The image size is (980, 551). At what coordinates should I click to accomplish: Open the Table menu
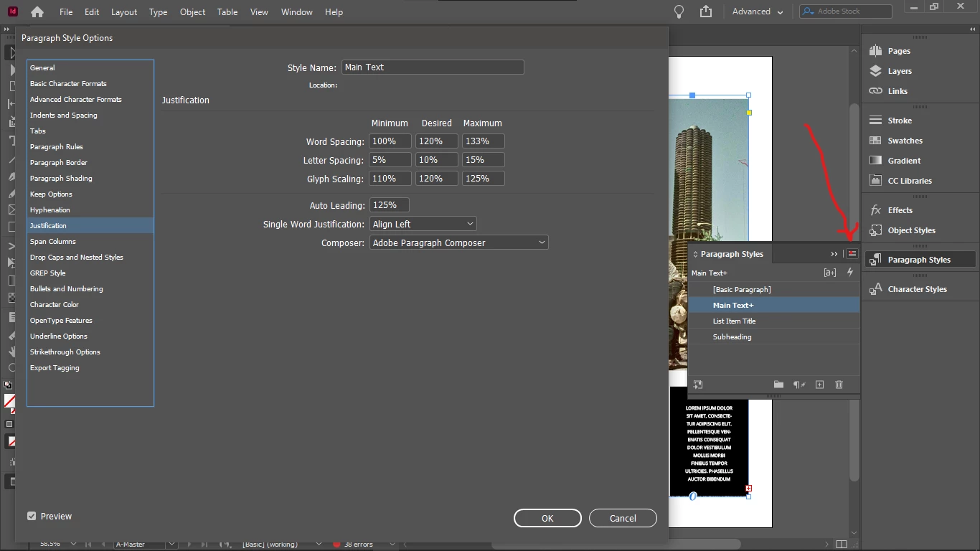click(x=227, y=12)
